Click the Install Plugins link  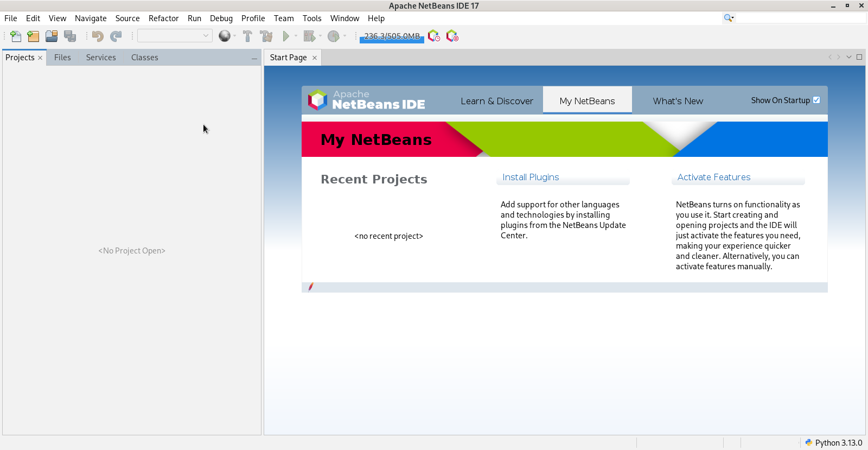531,177
